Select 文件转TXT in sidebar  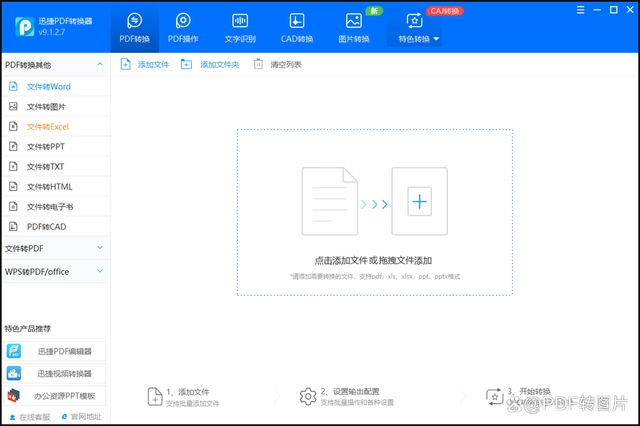pyautogui.click(x=56, y=166)
